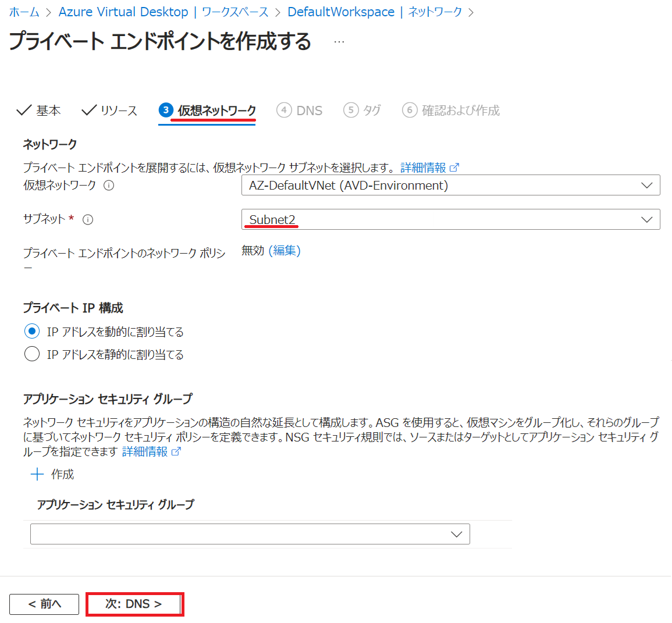Click external link icon beside ネットワーク 詳細情報
Image resolution: width=672 pixels, height=623 pixels.
[454, 168]
